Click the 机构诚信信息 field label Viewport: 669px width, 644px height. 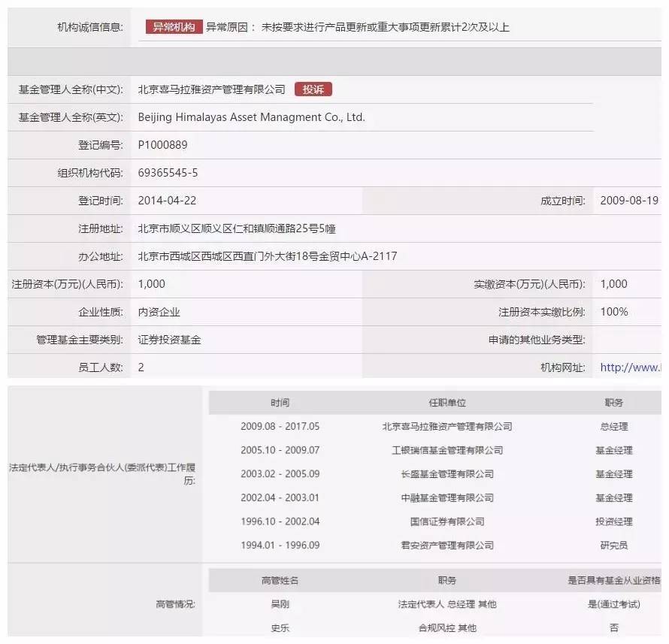tap(90, 27)
